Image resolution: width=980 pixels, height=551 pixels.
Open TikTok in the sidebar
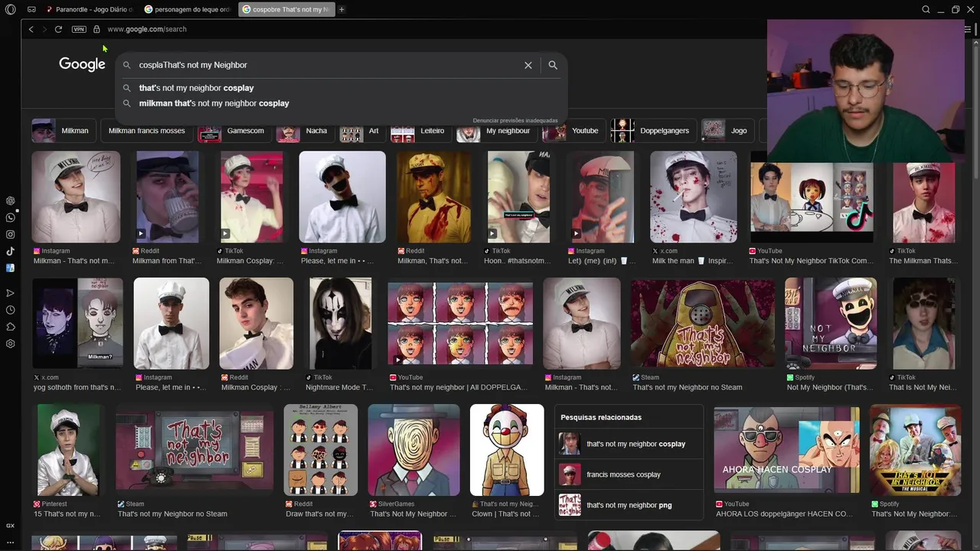10,251
